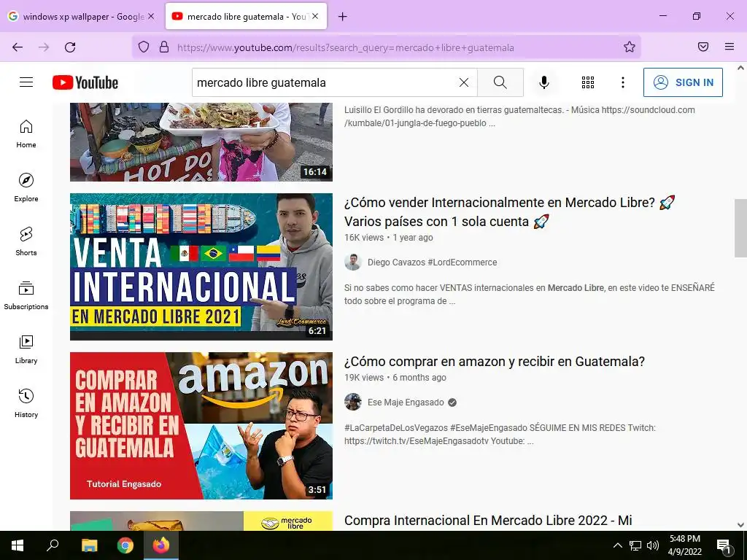Open Windows taskbar search

tap(53, 545)
